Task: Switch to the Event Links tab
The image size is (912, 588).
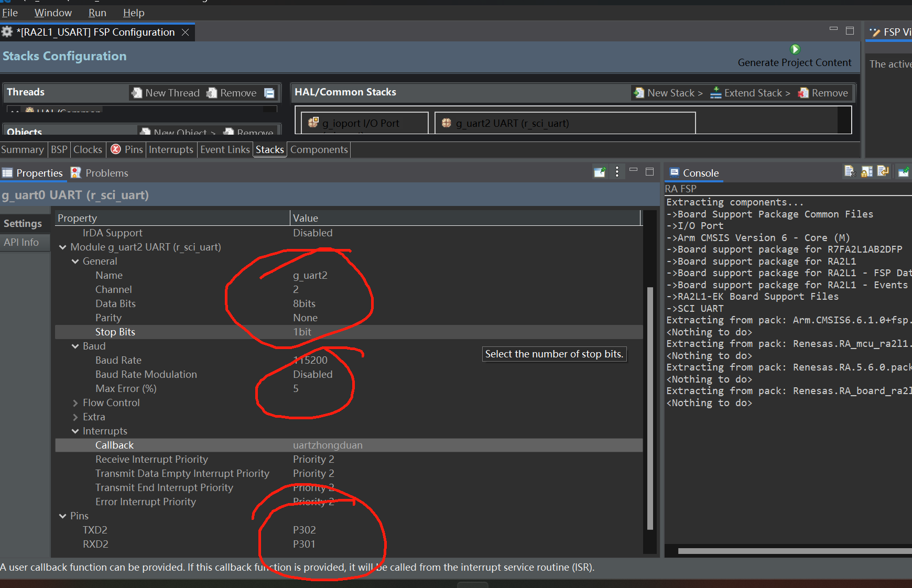Action: tap(225, 149)
